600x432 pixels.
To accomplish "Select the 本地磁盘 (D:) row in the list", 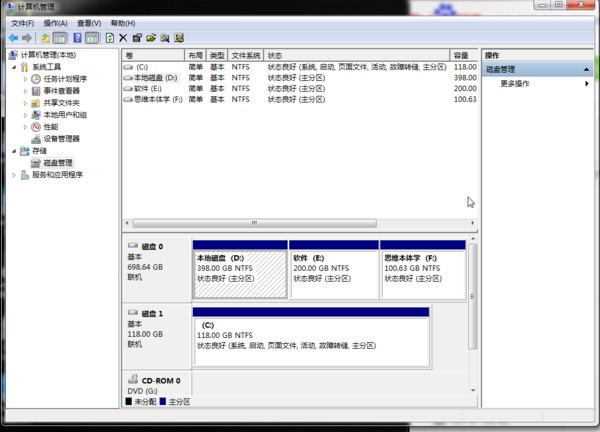I will pyautogui.click(x=300, y=78).
